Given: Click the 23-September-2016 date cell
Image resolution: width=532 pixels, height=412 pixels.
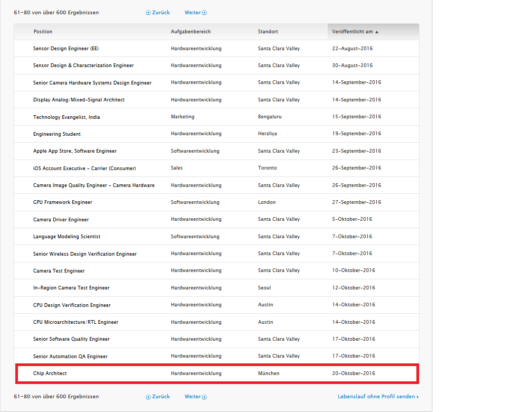Looking at the screenshot, I should (357, 151).
